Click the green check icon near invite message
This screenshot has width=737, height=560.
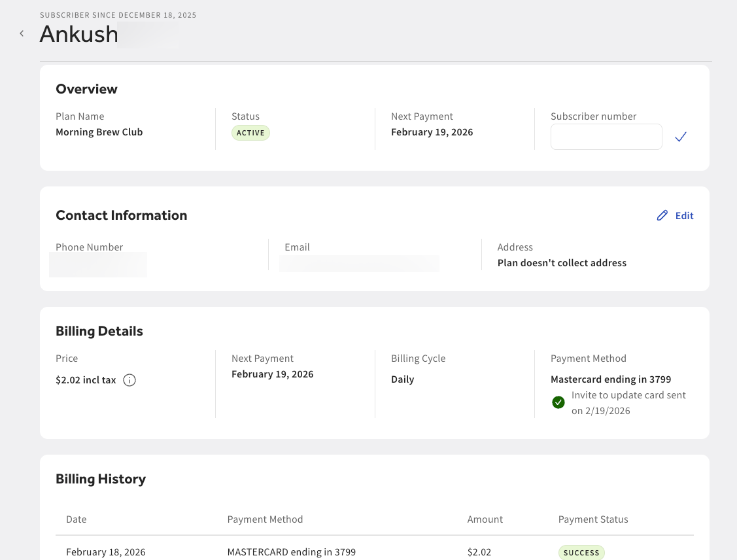point(558,402)
